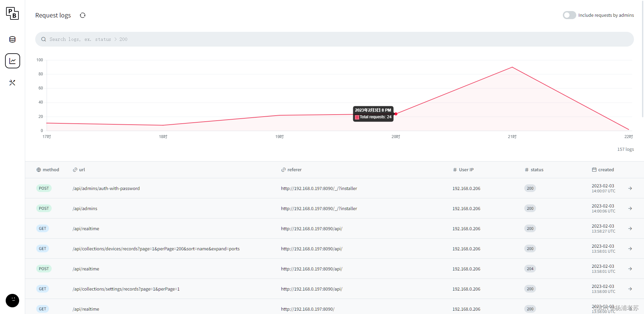This screenshot has height=314, width=644.
Task: Open arrow for POST /api/realtime row
Action: pyautogui.click(x=630, y=269)
